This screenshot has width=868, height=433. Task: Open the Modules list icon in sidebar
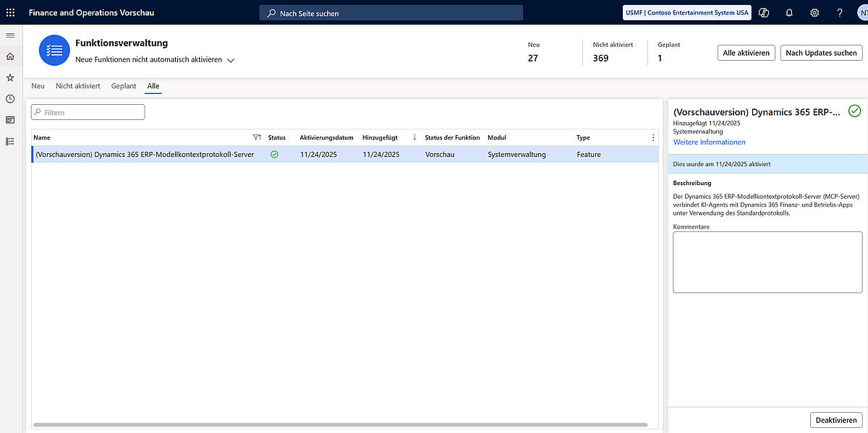pyautogui.click(x=10, y=141)
